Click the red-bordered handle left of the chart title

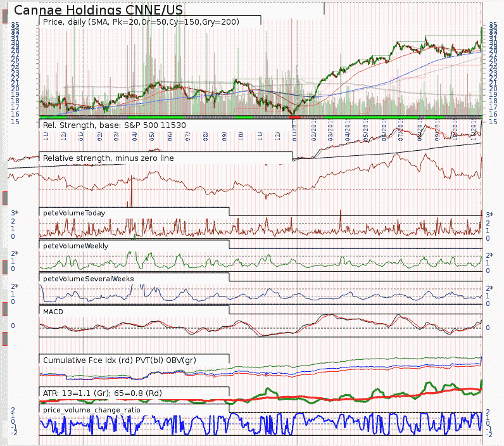pos(5,16)
